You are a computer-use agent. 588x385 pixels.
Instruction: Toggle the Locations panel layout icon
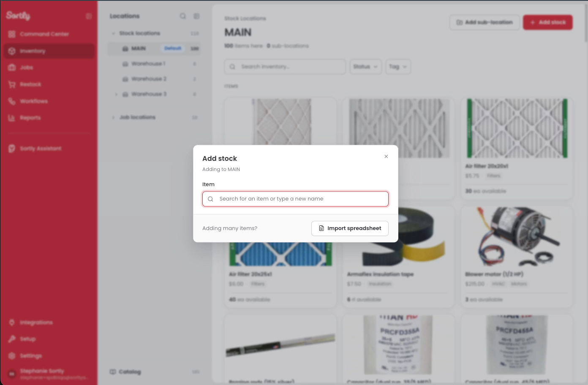click(196, 16)
